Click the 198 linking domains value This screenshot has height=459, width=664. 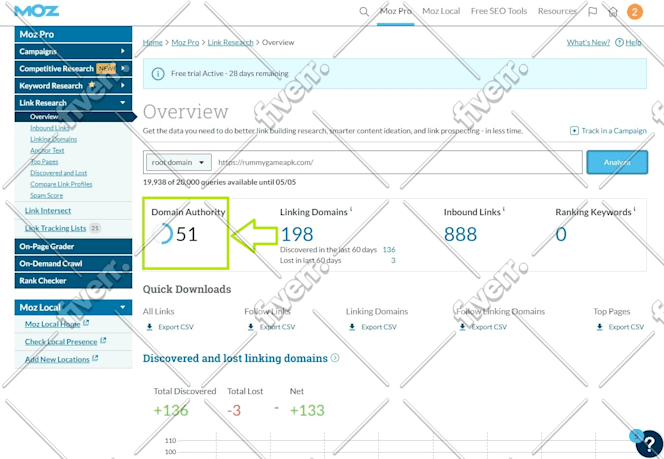(x=297, y=234)
